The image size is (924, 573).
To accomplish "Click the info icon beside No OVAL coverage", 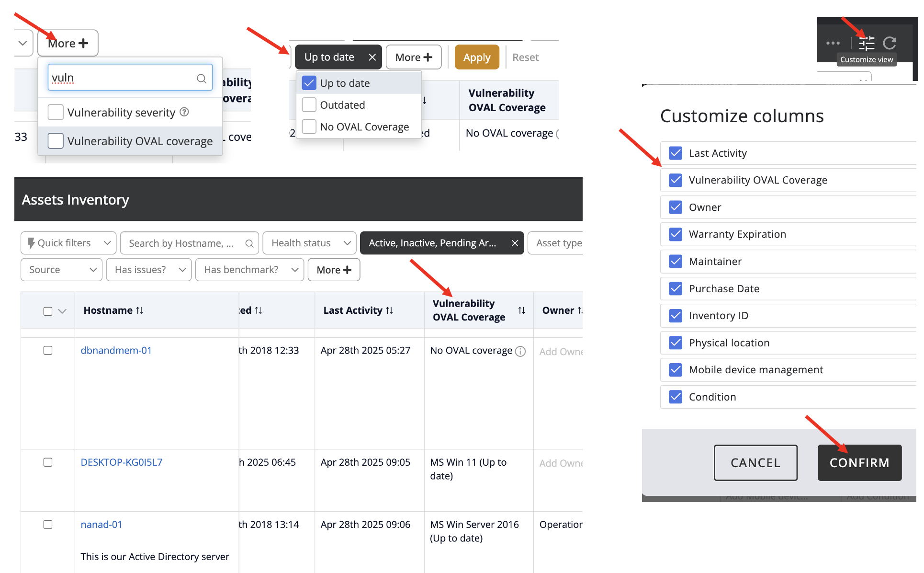I will [x=520, y=352].
